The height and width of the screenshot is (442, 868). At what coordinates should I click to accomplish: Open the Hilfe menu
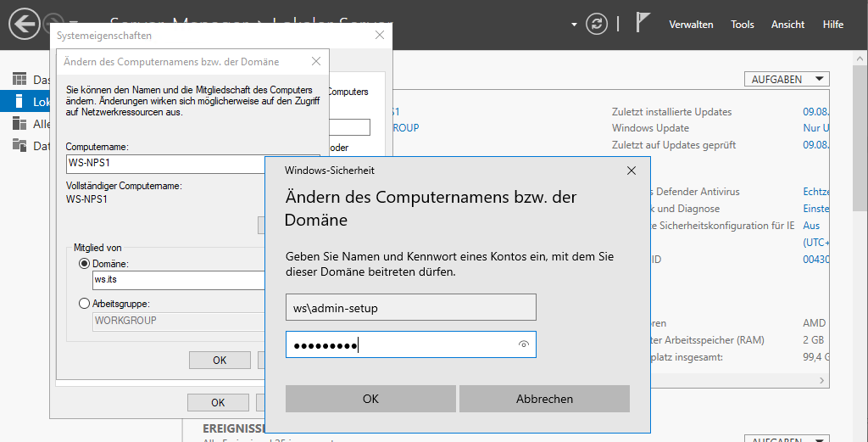tap(832, 25)
